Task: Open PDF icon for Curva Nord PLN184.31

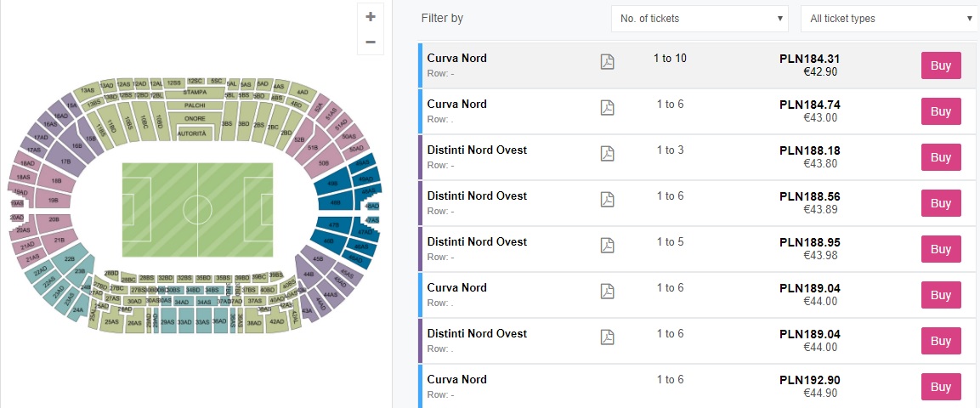Action: click(607, 62)
